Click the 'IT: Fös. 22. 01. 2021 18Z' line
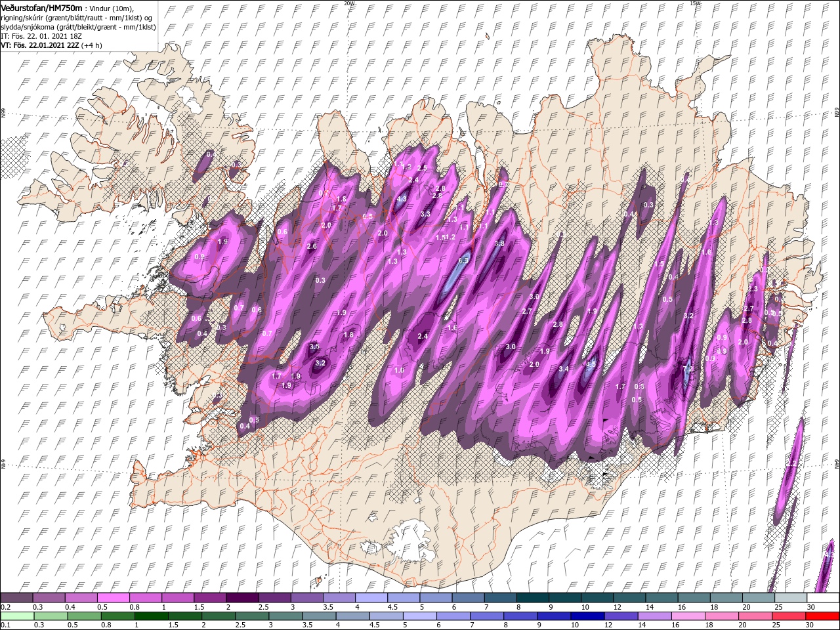This screenshot has height=630, width=840. [x=41, y=35]
